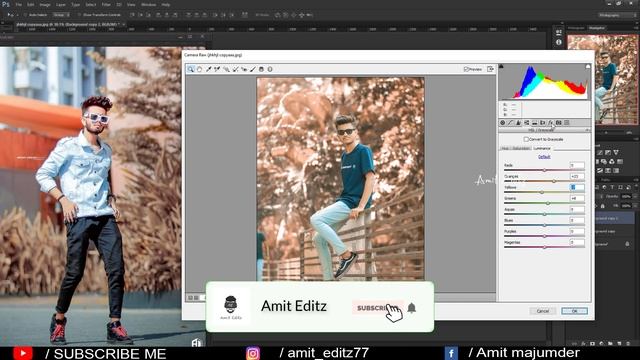Image resolution: width=640 pixels, height=360 pixels.
Task: Click the Magentas luminance slider handle
Action: (544, 247)
